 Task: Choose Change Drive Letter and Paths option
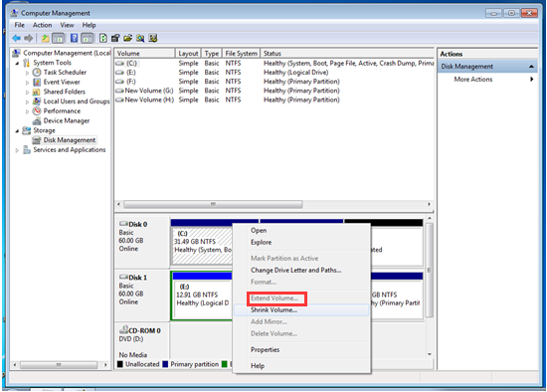pyautogui.click(x=301, y=271)
